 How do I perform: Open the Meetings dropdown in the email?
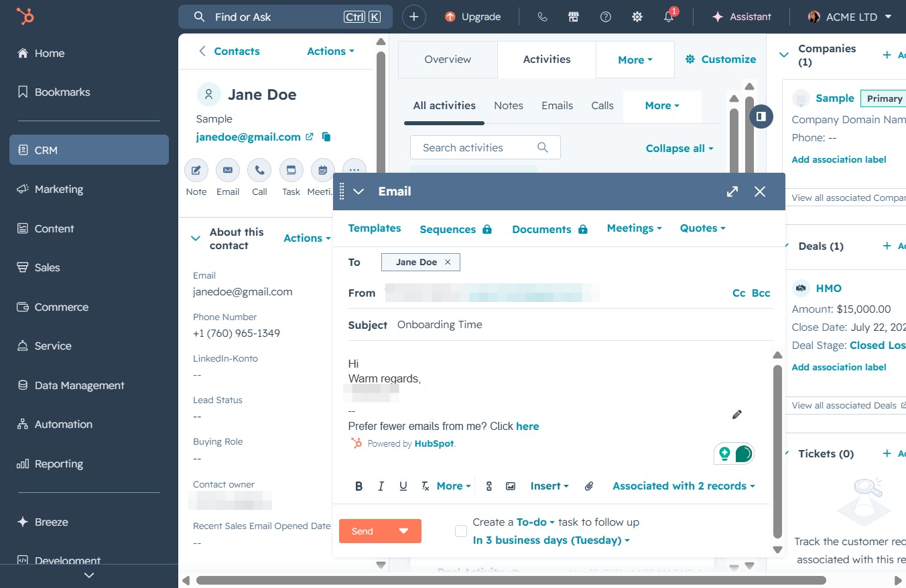tap(634, 228)
